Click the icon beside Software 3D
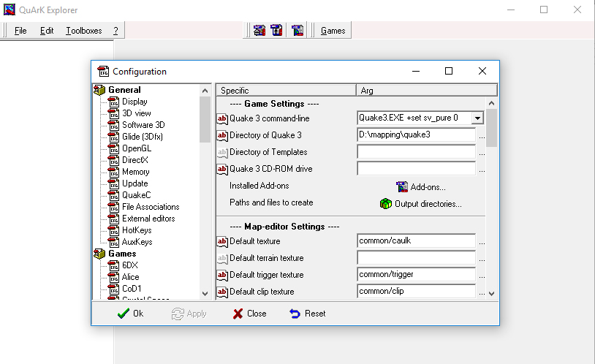The width and height of the screenshot is (595, 364). point(113,125)
